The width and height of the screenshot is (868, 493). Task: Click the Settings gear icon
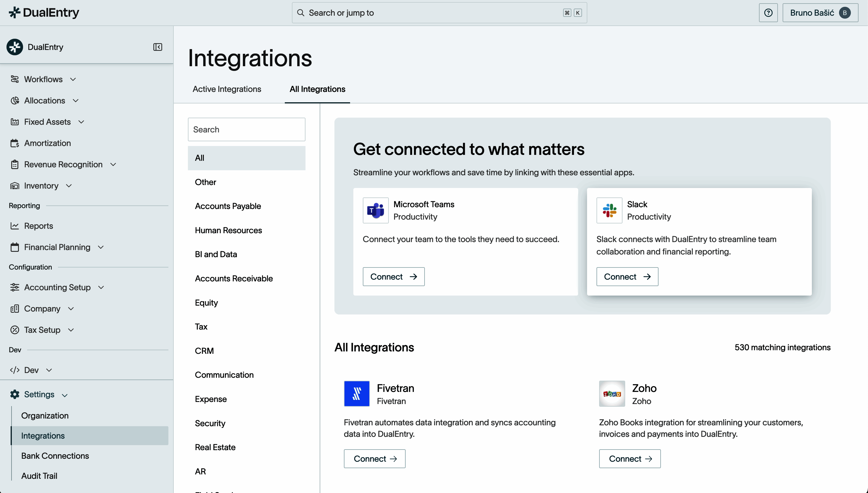[14, 395]
